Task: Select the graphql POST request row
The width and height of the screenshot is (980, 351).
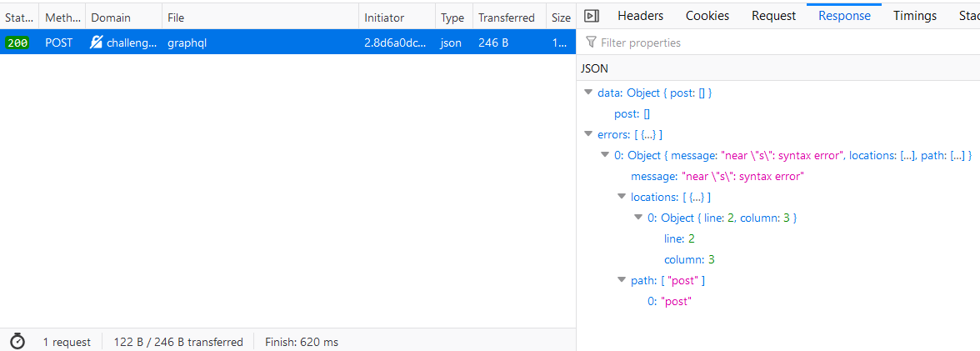Action: pos(250,43)
